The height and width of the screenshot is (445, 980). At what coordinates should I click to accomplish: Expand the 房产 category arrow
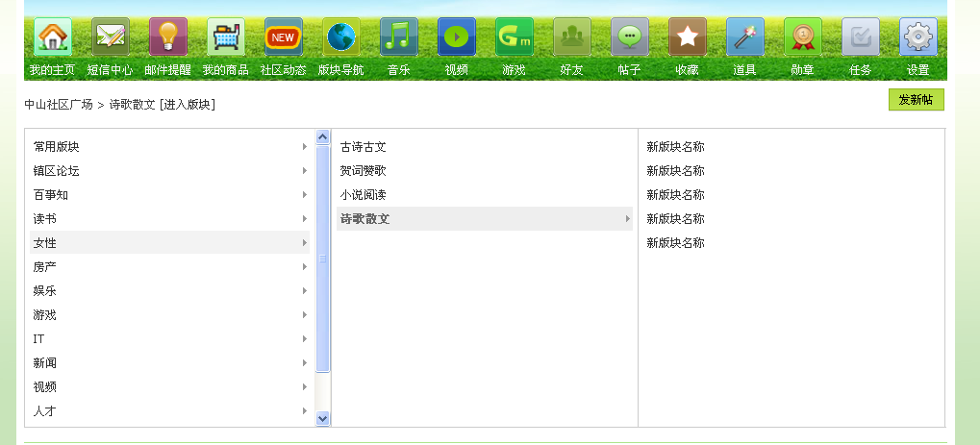click(x=304, y=267)
